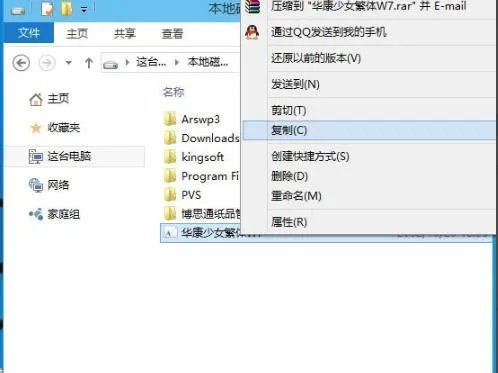Choose 重命名(M) in context menu

(x=369, y=196)
